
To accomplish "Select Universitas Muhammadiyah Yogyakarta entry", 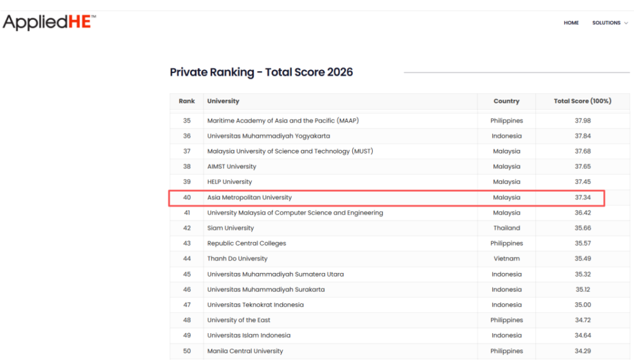I will (268, 136).
